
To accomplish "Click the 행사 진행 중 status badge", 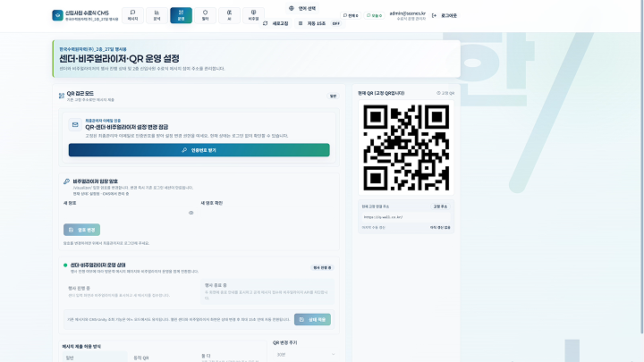I will click(322, 267).
